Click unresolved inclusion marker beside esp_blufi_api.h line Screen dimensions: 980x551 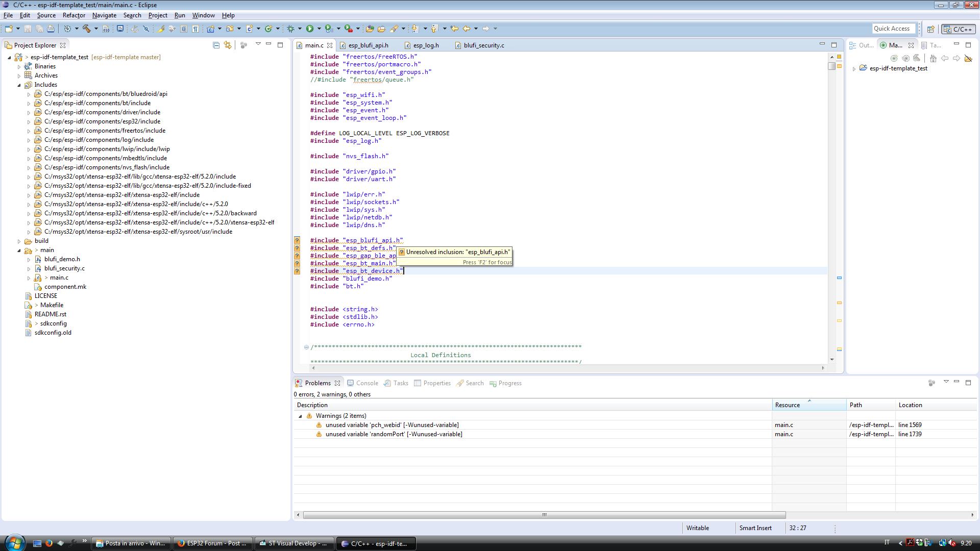[x=297, y=240]
